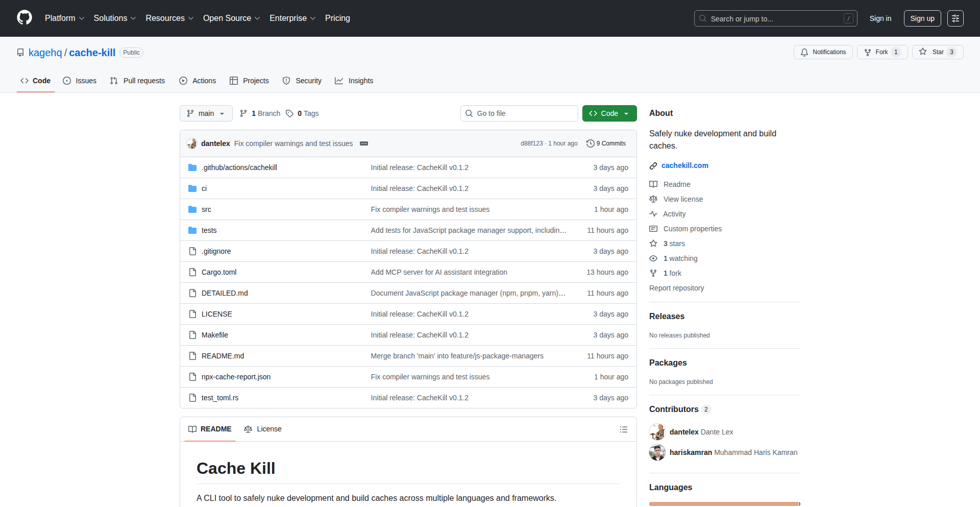The image size is (980, 507).
Task: Switch to the Projects tab
Action: pyautogui.click(x=249, y=81)
